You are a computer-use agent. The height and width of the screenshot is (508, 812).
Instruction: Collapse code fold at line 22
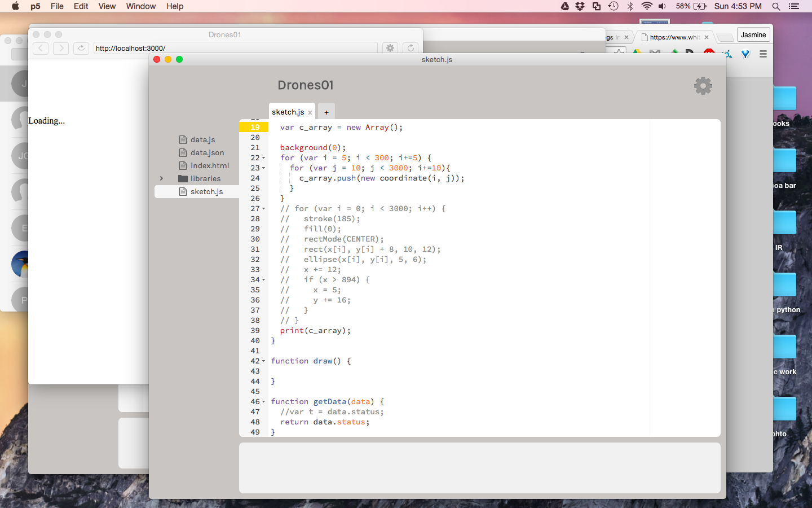pos(263,158)
